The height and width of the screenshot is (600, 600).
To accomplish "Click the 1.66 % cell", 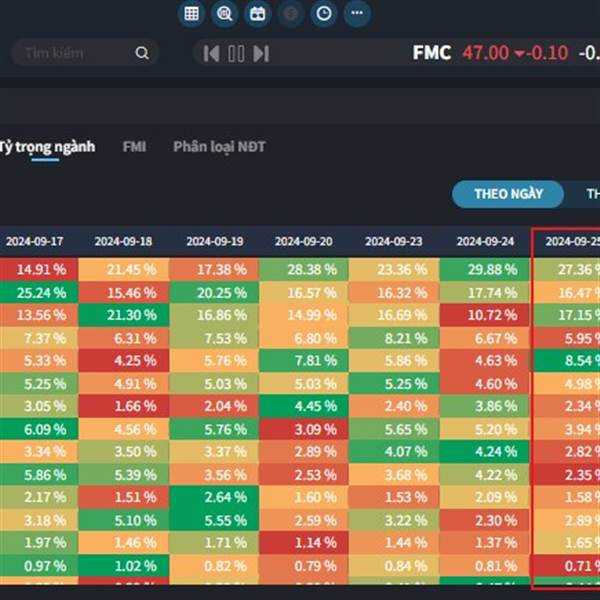I will coord(124,406).
